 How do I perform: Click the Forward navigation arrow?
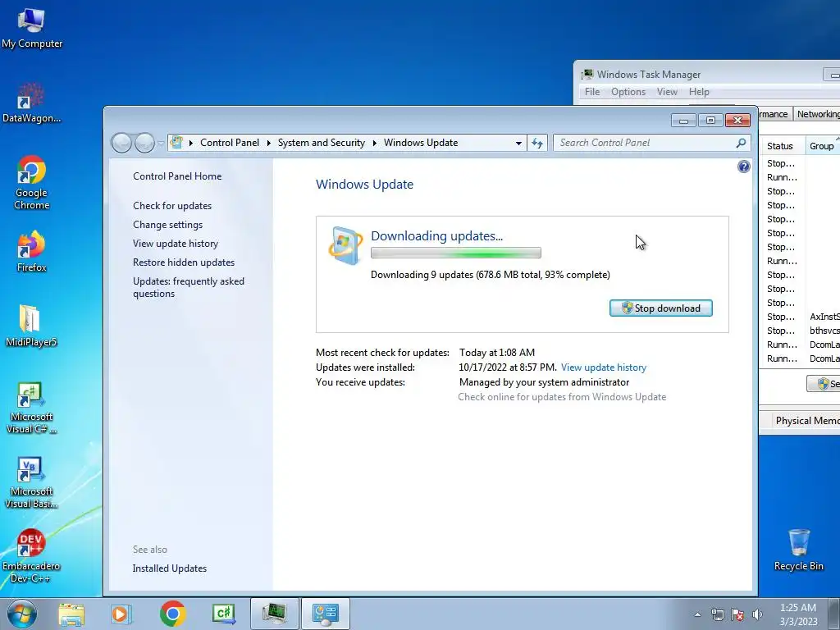pos(144,143)
